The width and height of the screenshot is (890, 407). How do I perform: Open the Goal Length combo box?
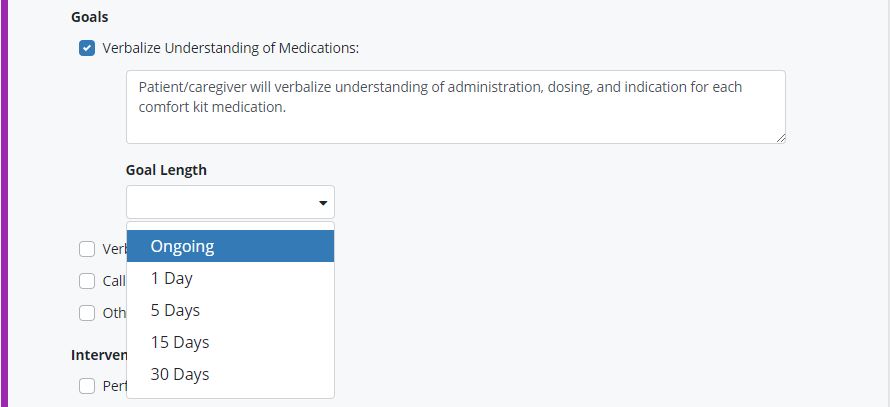[x=230, y=202]
